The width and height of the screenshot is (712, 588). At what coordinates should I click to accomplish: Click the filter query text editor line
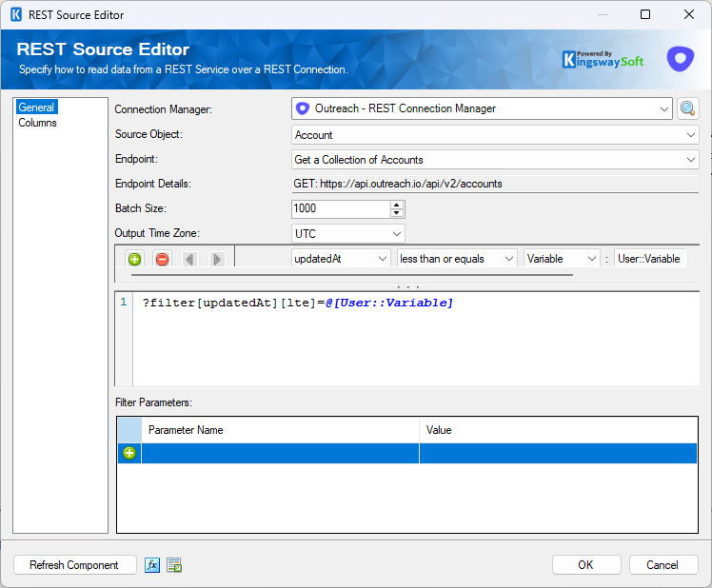click(298, 303)
